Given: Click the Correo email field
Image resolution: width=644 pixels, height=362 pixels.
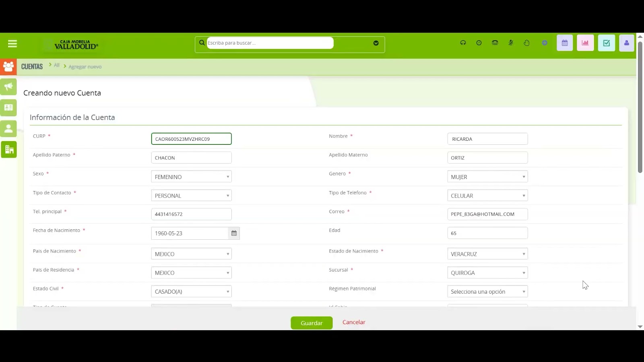Looking at the screenshot, I should click(x=487, y=214).
